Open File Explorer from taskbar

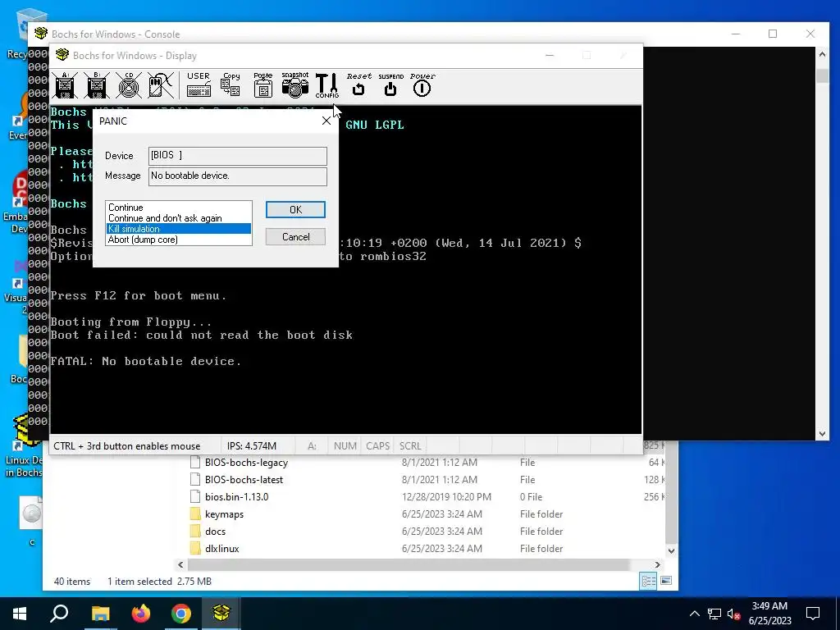coord(100,614)
